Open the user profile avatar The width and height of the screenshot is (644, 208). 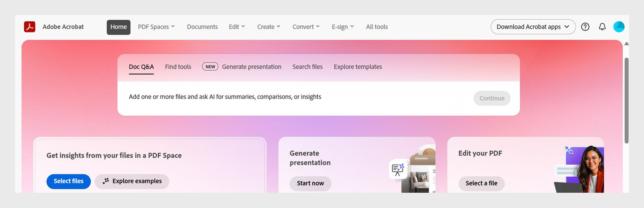[619, 27]
